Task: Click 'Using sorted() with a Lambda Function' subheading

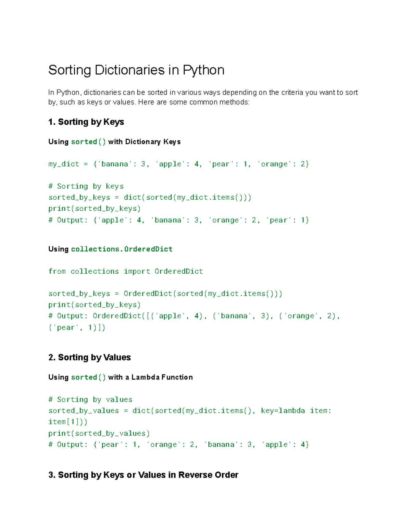Action: 121,378
